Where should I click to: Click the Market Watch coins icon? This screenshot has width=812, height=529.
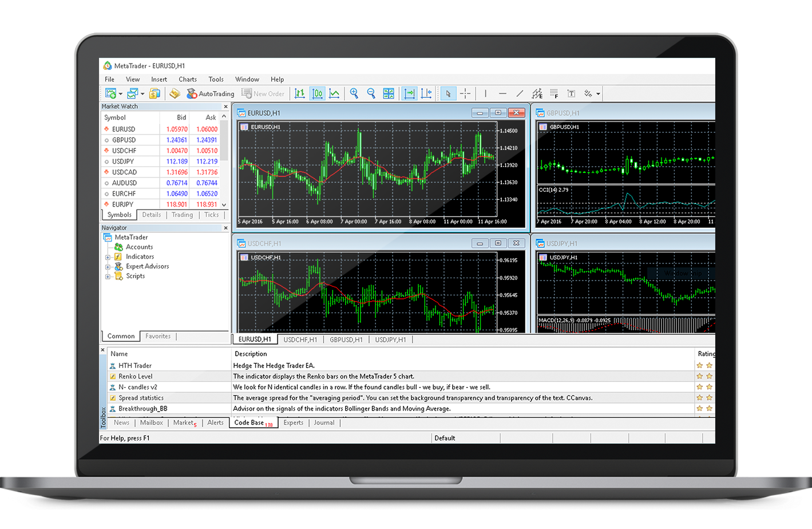(x=155, y=93)
